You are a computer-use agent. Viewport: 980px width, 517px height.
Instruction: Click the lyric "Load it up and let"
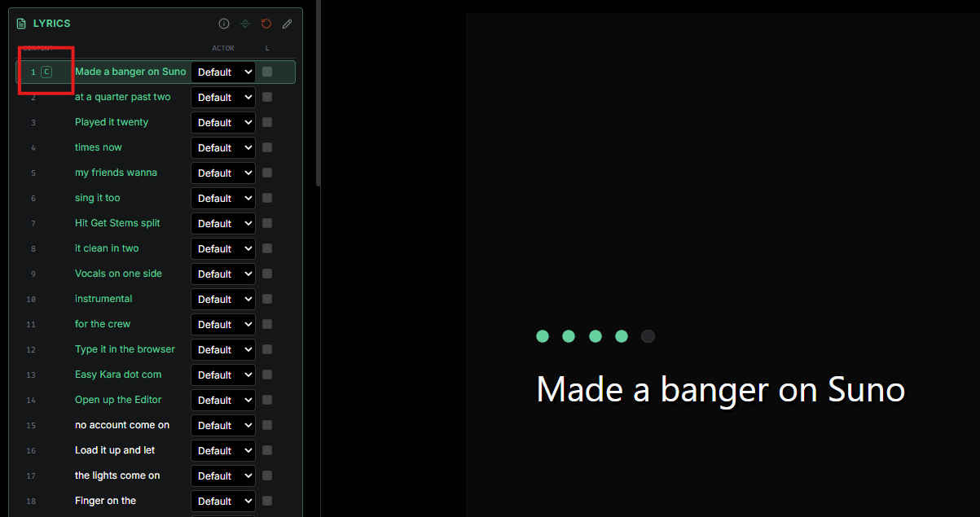click(x=115, y=450)
